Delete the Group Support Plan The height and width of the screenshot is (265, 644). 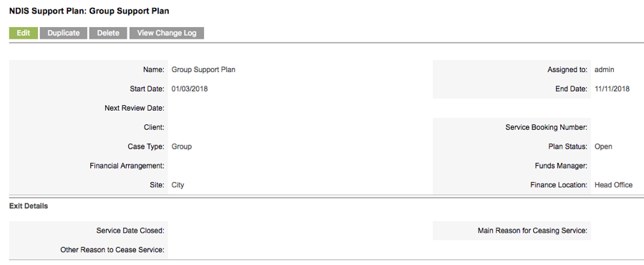(x=108, y=34)
